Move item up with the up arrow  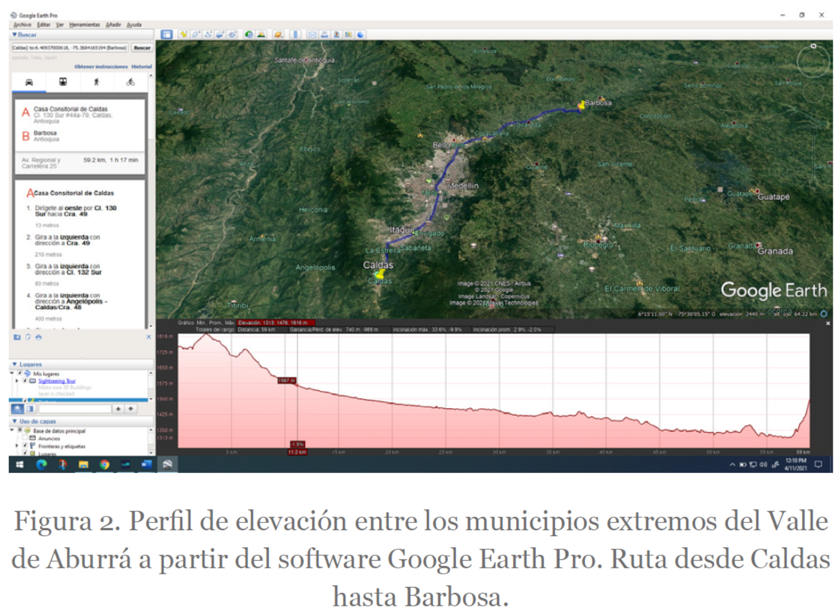point(119,409)
